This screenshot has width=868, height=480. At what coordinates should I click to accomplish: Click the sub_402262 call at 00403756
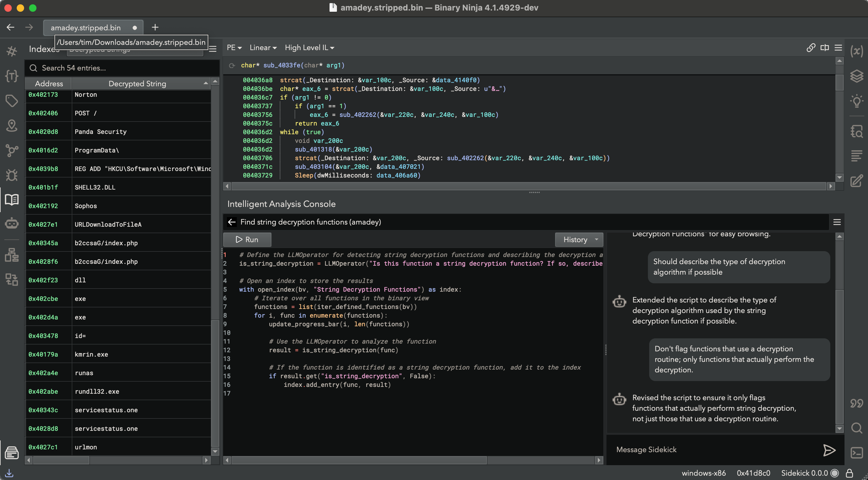pos(358,115)
